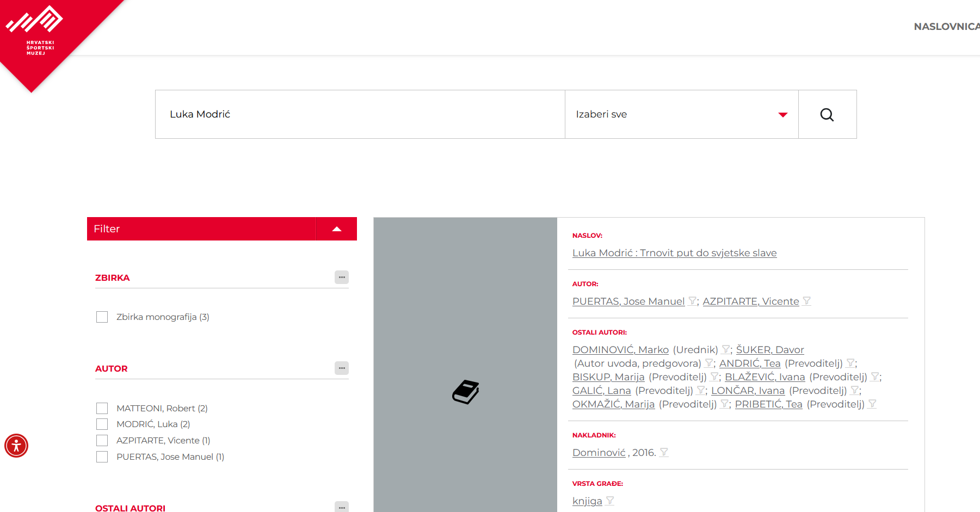Open the Izaberi sve dropdown
Viewport: 980px width, 512px height.
(x=681, y=114)
